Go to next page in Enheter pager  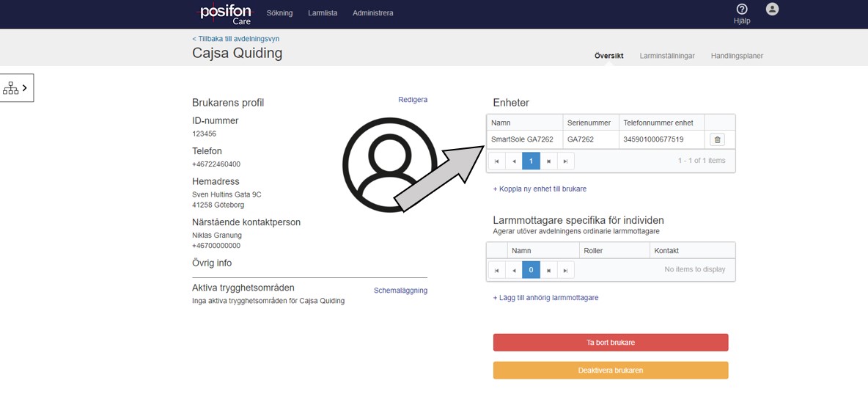[548, 161]
